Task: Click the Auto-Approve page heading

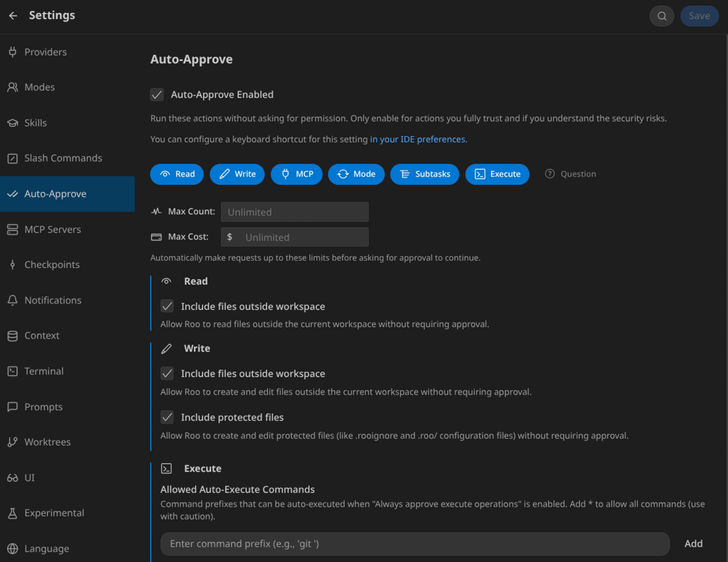Action: point(192,59)
